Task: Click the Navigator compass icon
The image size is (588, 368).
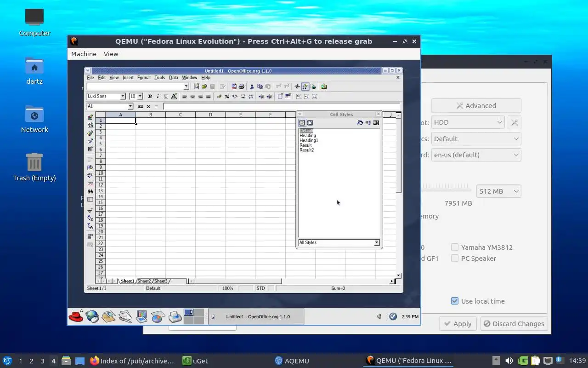Action: tap(297, 86)
